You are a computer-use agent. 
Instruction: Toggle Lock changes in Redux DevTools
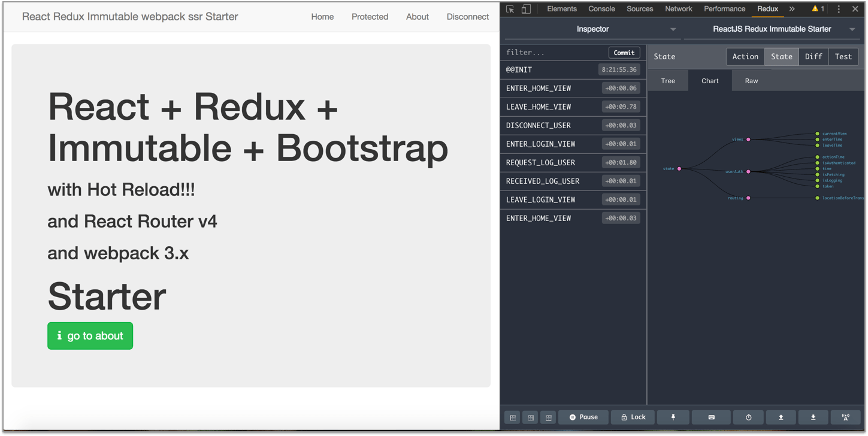coord(633,417)
